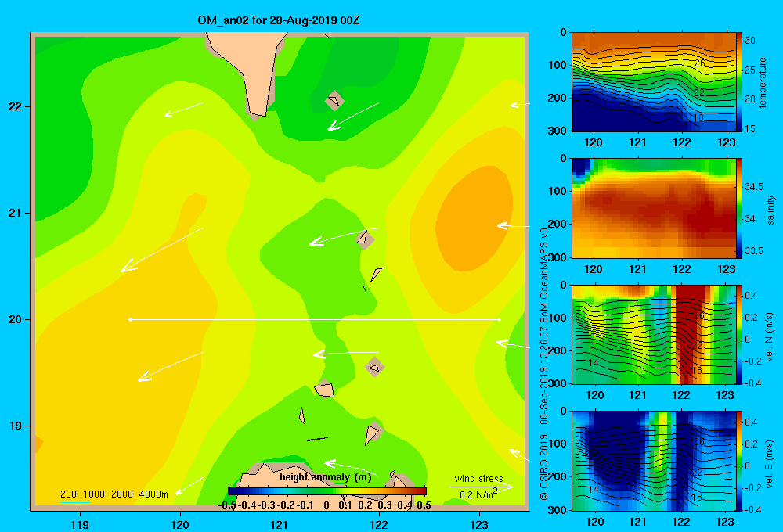Open the eastward velocity section plot

point(654,461)
